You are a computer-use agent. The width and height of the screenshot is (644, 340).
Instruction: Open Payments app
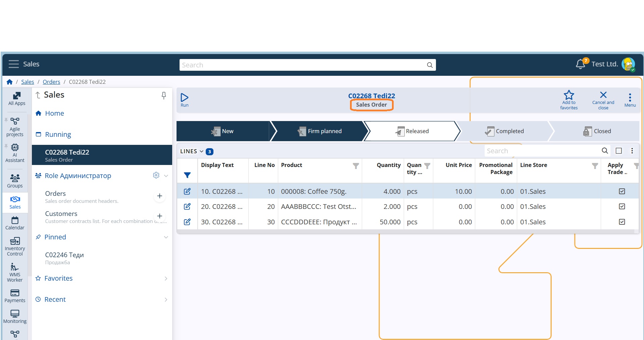[15, 296]
